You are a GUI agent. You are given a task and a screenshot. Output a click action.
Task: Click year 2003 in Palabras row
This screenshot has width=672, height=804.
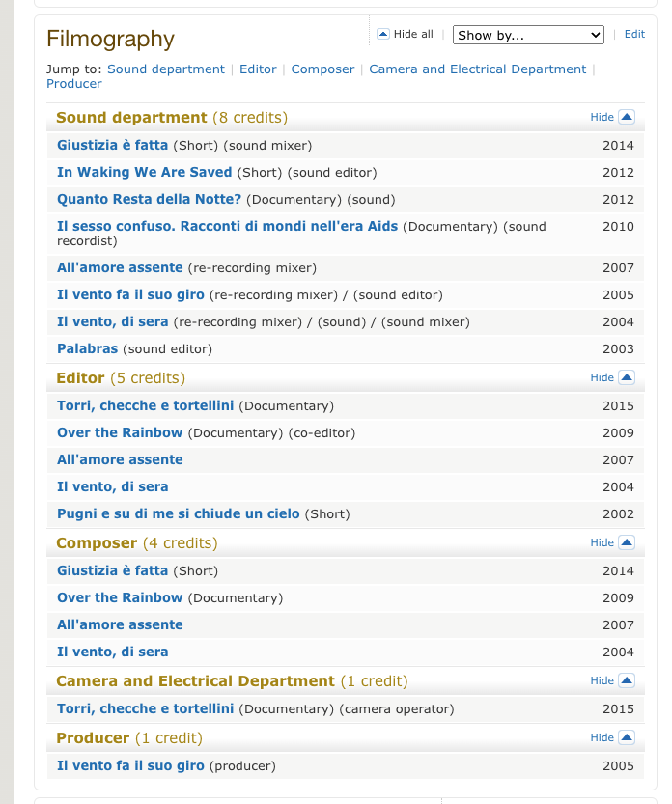click(618, 349)
